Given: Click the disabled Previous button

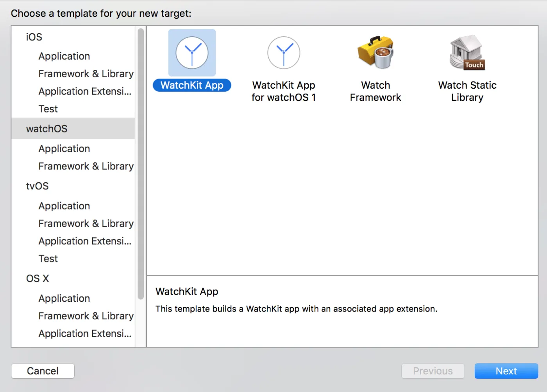Looking at the screenshot, I should click(x=433, y=371).
